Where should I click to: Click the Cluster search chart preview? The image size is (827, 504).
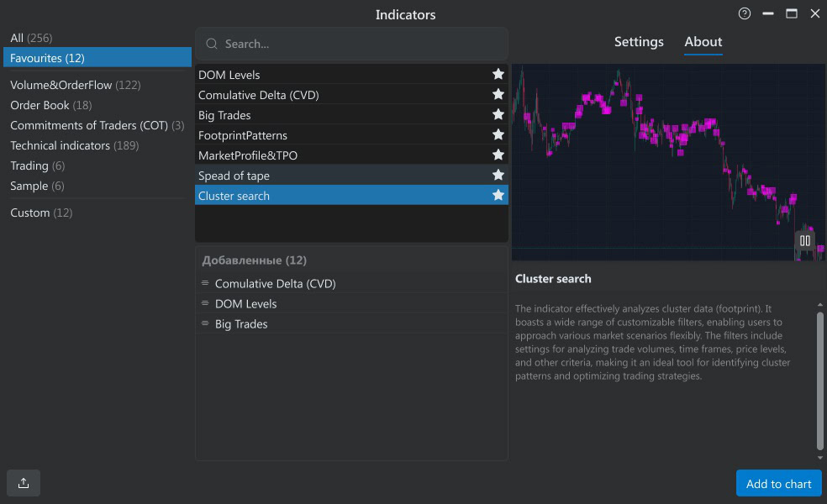[x=668, y=160]
